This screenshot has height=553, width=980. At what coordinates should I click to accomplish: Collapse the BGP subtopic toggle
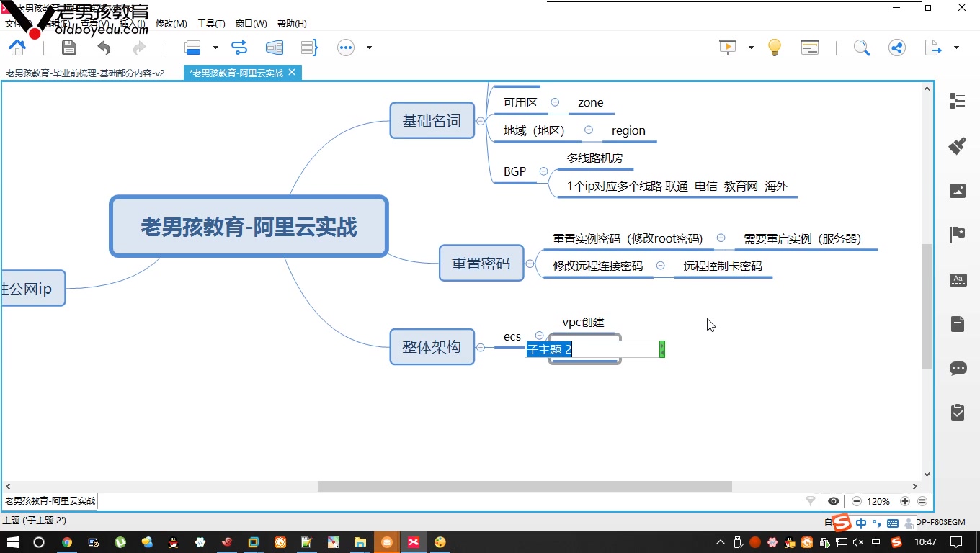(543, 171)
